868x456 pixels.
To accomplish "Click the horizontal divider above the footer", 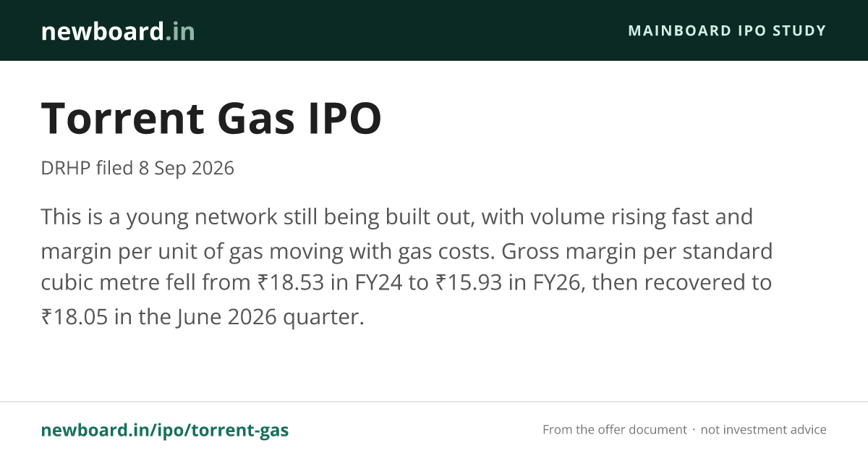I will click(434, 402).
